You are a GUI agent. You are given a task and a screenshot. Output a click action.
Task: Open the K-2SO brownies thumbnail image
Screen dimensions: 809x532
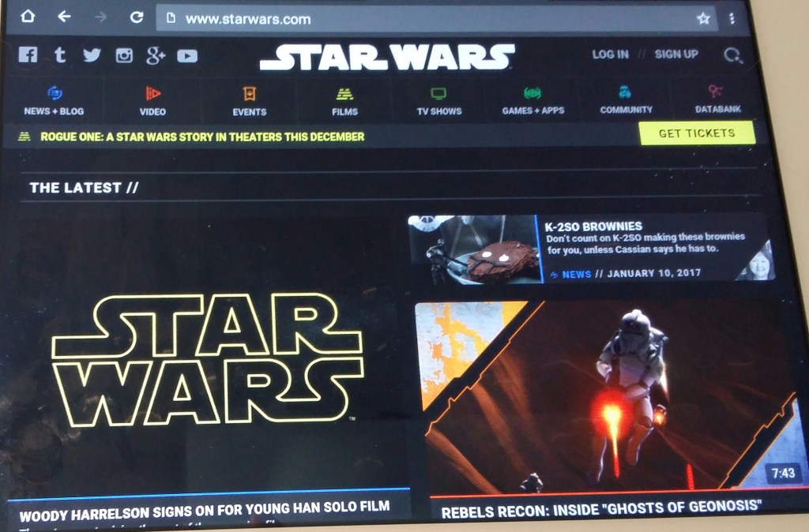(475, 249)
